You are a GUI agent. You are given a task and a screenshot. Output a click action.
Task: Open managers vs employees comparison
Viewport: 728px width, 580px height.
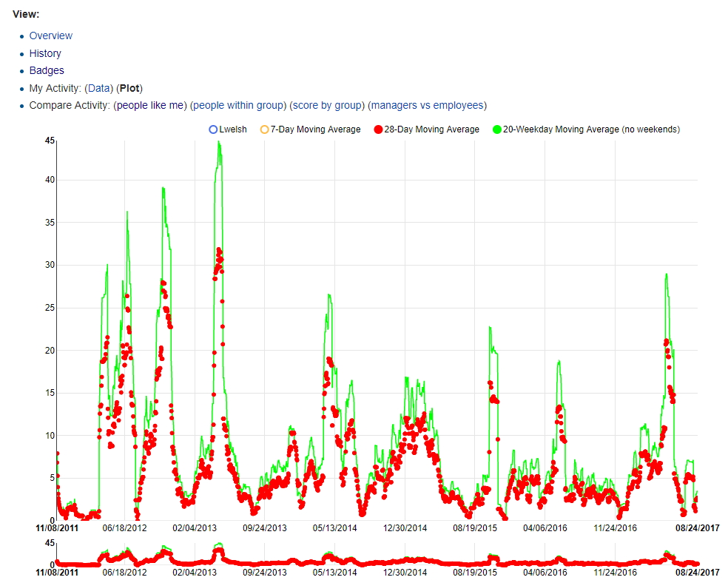tap(427, 105)
